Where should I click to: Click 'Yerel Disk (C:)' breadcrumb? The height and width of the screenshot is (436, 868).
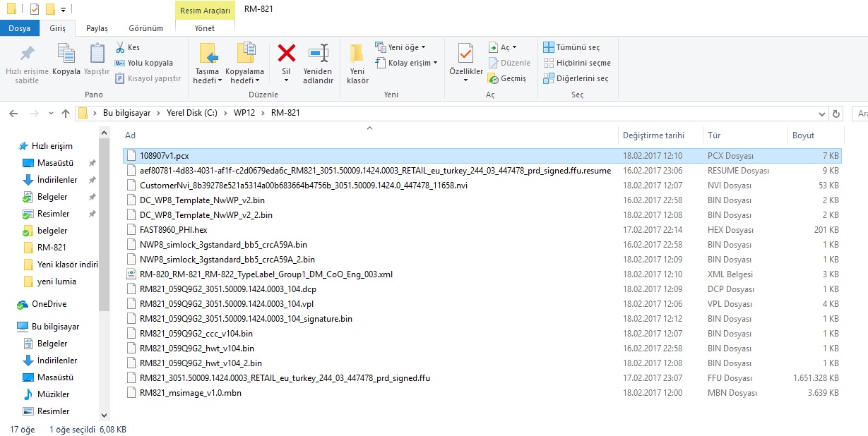pos(191,113)
